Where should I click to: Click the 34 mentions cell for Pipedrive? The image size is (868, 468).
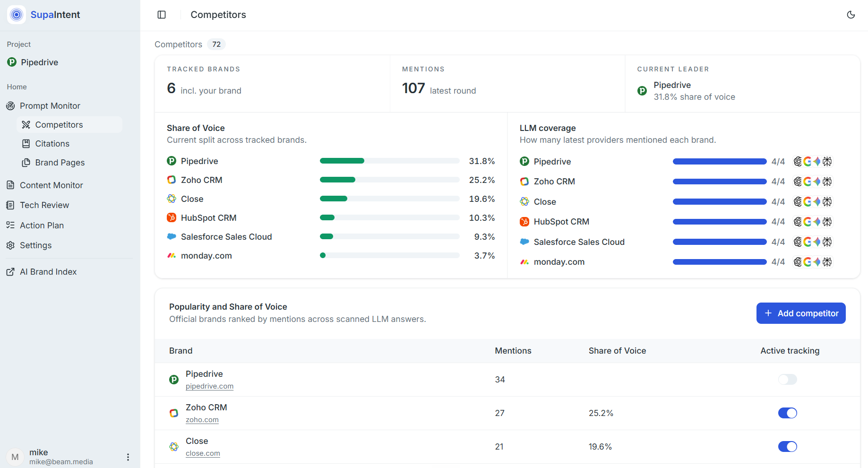tap(500, 380)
